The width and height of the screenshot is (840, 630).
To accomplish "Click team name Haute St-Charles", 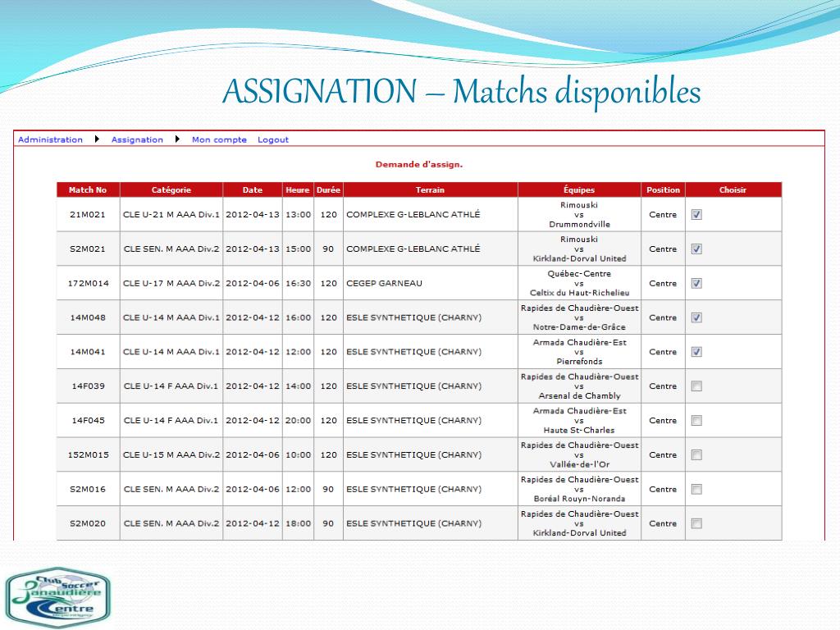I will 579,430.
